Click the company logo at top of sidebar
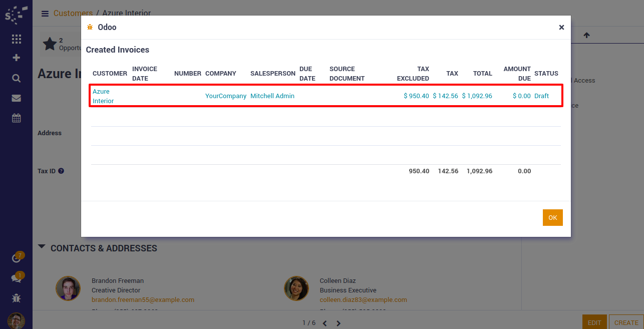644x329 pixels. click(16, 15)
